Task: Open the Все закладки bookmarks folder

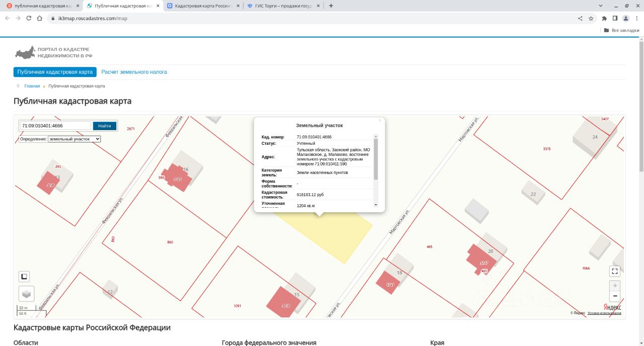Action: [621, 30]
